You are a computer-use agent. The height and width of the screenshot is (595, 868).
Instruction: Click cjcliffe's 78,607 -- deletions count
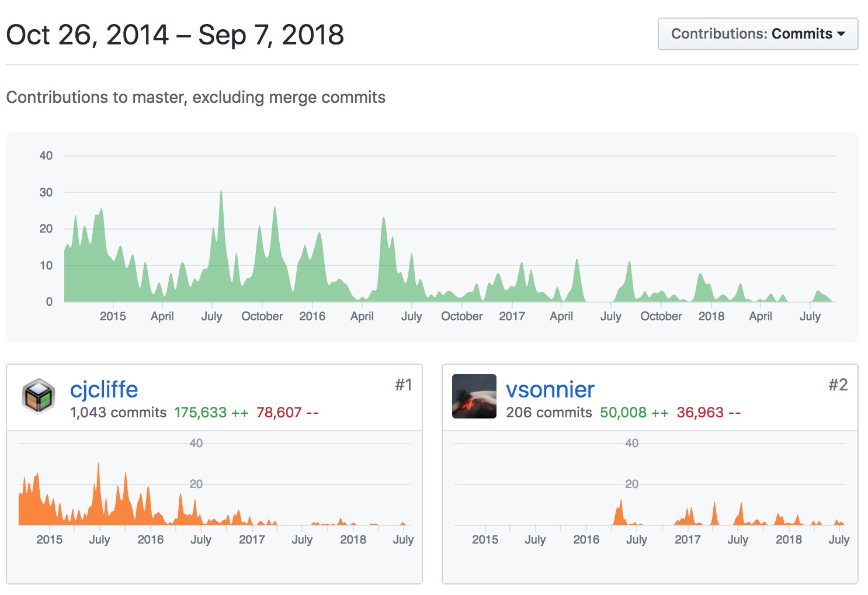click(x=287, y=413)
